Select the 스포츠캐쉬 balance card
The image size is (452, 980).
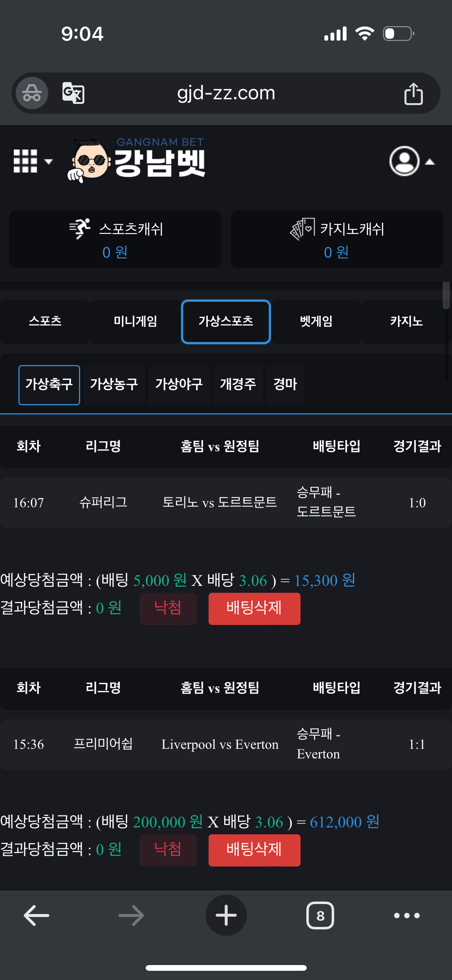[x=115, y=239]
